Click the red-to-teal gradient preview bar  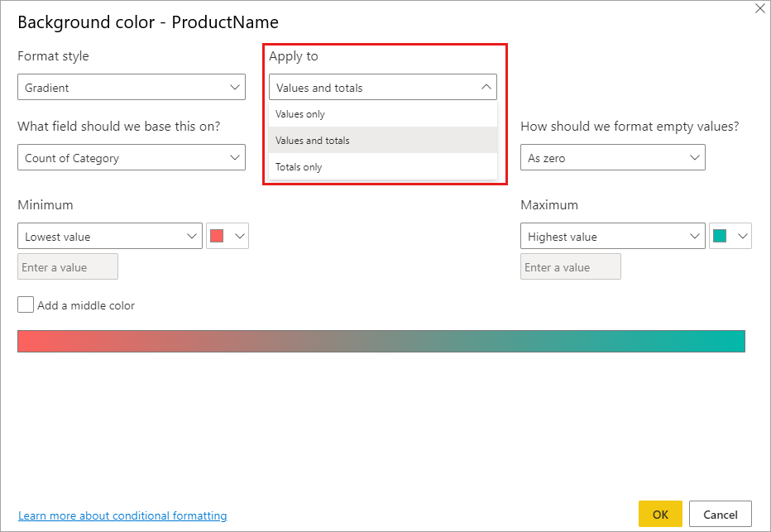tap(381, 341)
